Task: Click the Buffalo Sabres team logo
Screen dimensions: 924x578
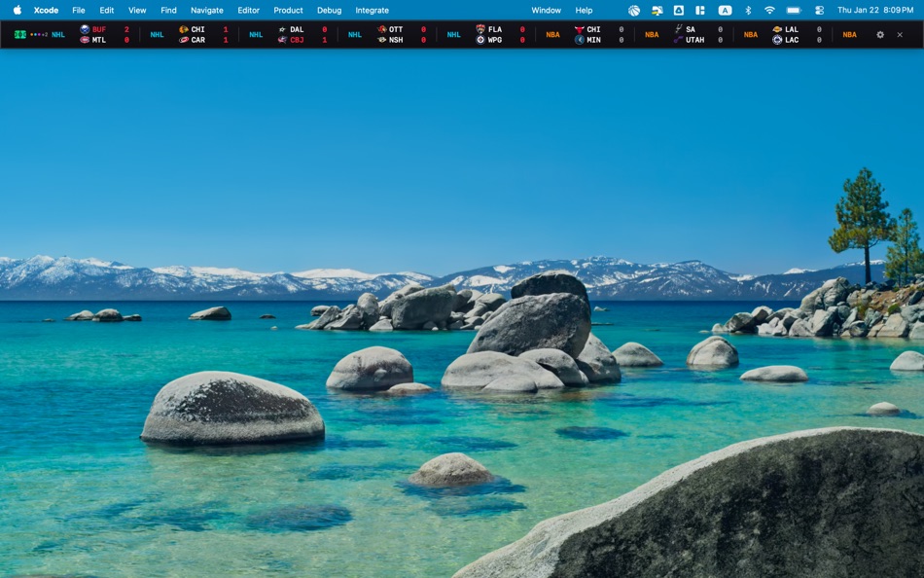Action: point(86,29)
